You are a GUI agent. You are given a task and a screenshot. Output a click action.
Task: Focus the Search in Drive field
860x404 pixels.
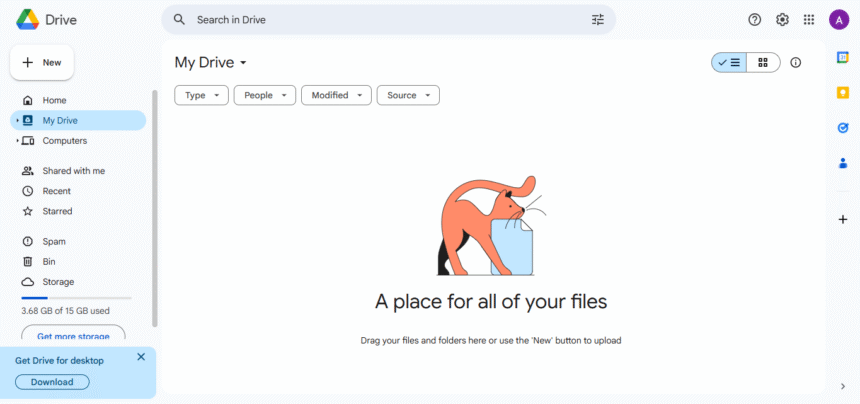tap(388, 20)
